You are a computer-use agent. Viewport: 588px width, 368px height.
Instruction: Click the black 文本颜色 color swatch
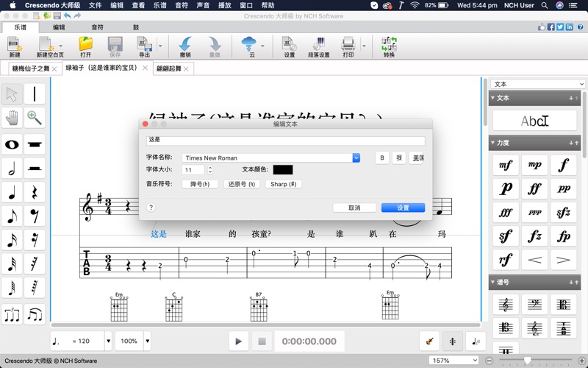point(283,170)
